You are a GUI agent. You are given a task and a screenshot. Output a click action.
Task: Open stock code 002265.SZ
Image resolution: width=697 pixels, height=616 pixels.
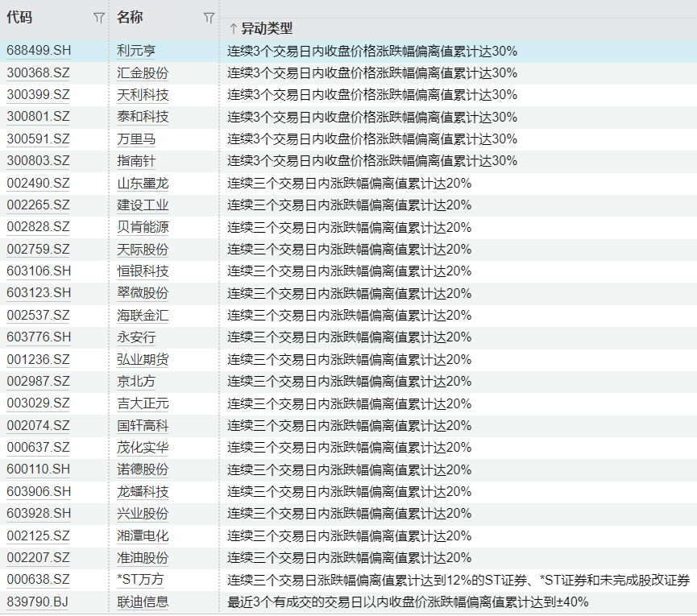tap(38, 205)
